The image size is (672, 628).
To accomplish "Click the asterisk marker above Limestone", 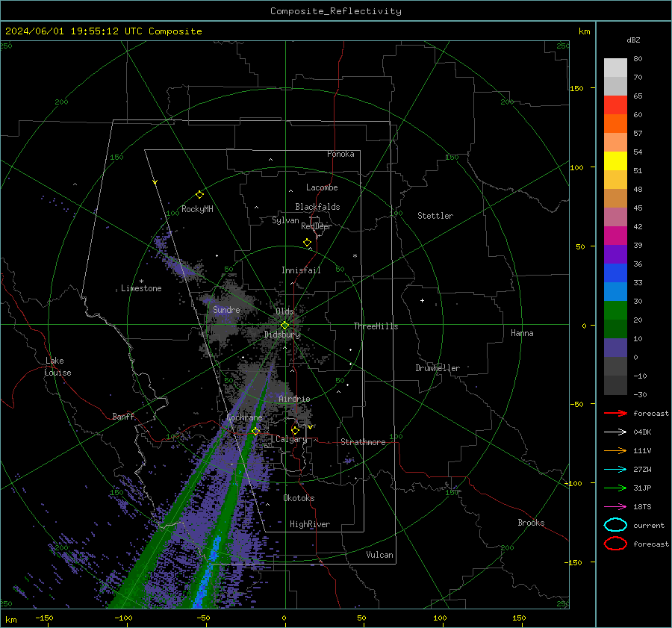I will coord(141,282).
